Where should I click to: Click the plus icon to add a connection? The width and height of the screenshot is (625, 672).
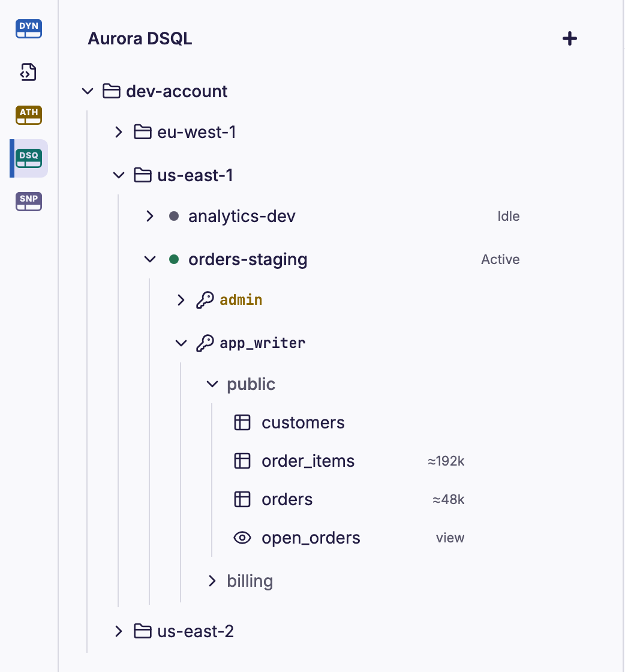point(570,38)
